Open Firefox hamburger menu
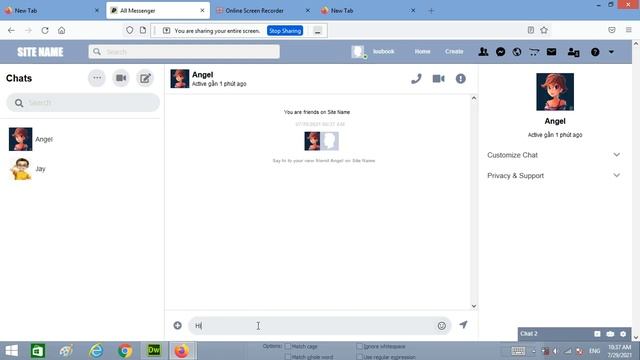Screen dimensions: 640x360 click(629, 30)
